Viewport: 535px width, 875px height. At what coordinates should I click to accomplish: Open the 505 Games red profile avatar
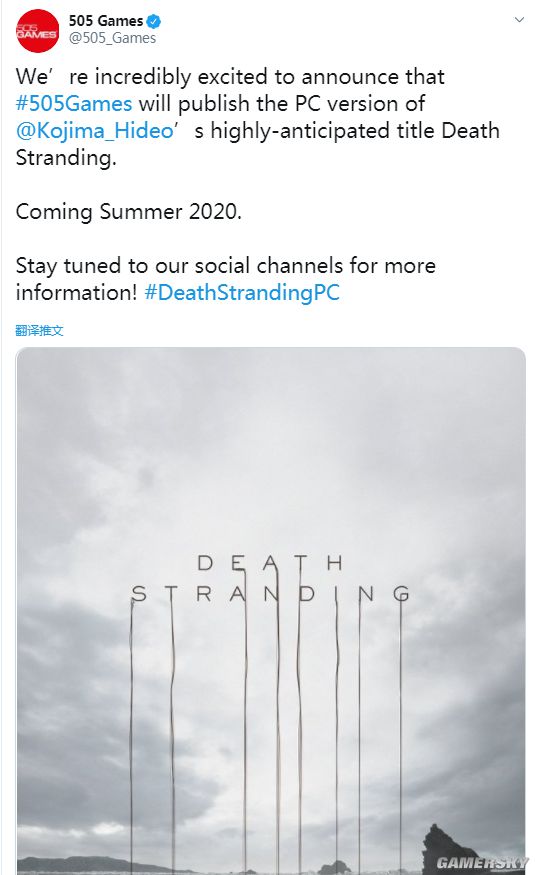37,31
